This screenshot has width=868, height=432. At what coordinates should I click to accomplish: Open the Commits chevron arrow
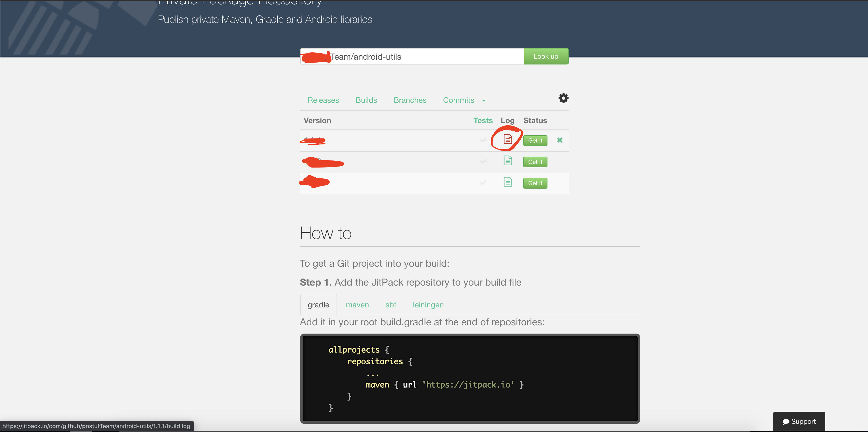tap(484, 100)
